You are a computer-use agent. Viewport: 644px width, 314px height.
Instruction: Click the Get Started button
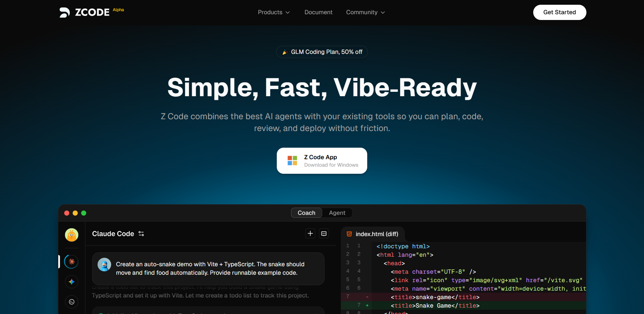pos(560,12)
